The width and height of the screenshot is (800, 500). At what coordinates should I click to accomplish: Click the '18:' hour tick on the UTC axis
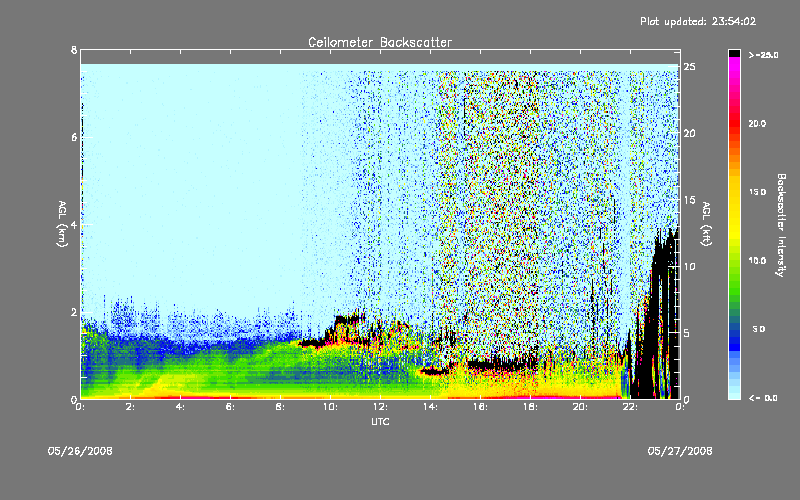530,407
